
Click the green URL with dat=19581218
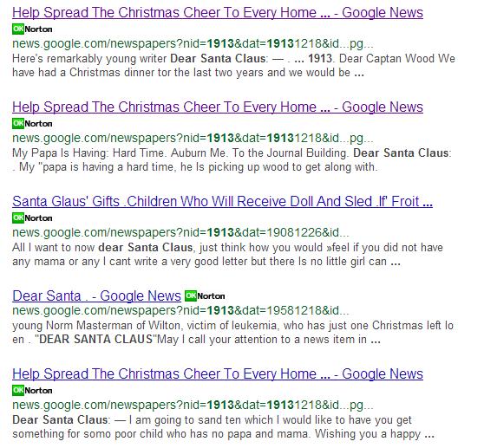[x=181, y=310]
